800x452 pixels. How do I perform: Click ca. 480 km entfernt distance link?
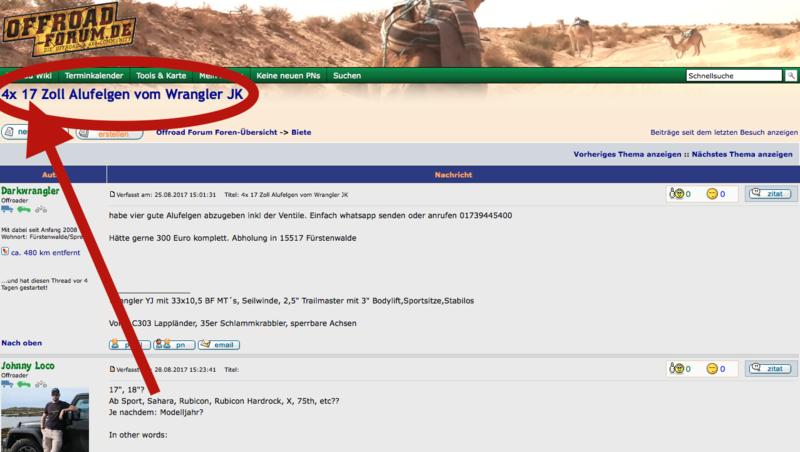(45, 253)
